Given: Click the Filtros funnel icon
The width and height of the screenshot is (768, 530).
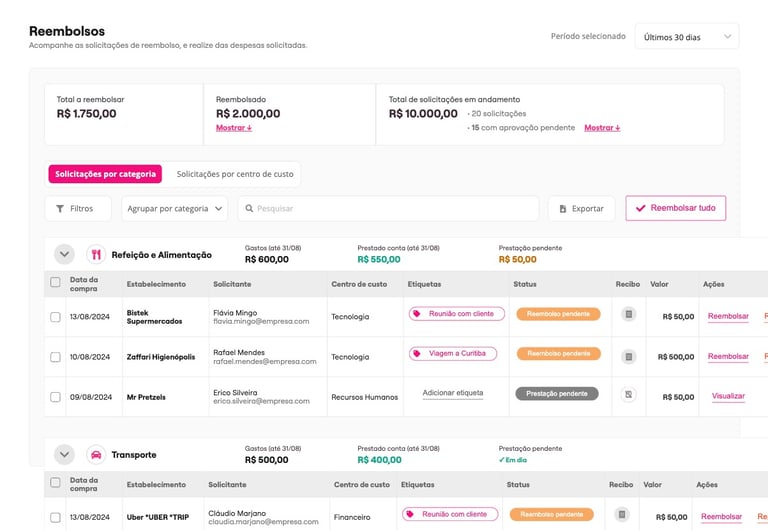Looking at the screenshot, I should (59, 209).
